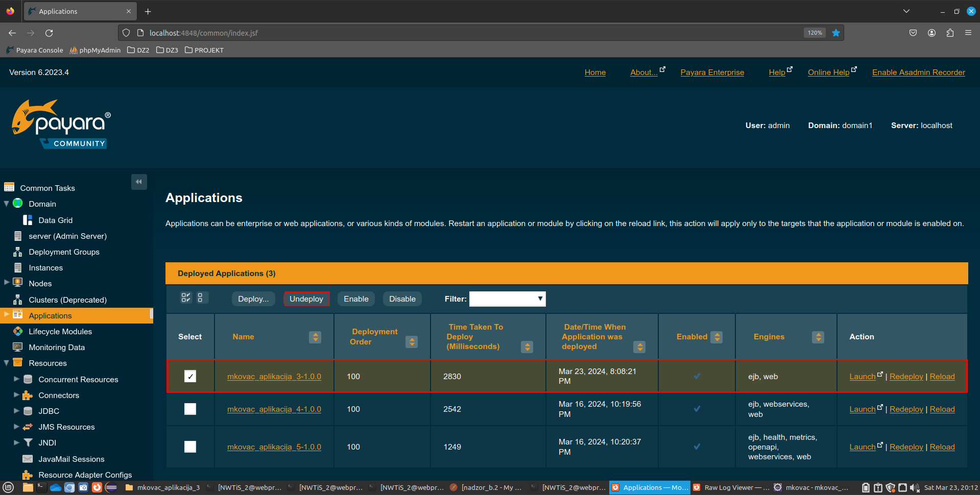Open the nadzor_b.2 taskbar window

pyautogui.click(x=486, y=487)
